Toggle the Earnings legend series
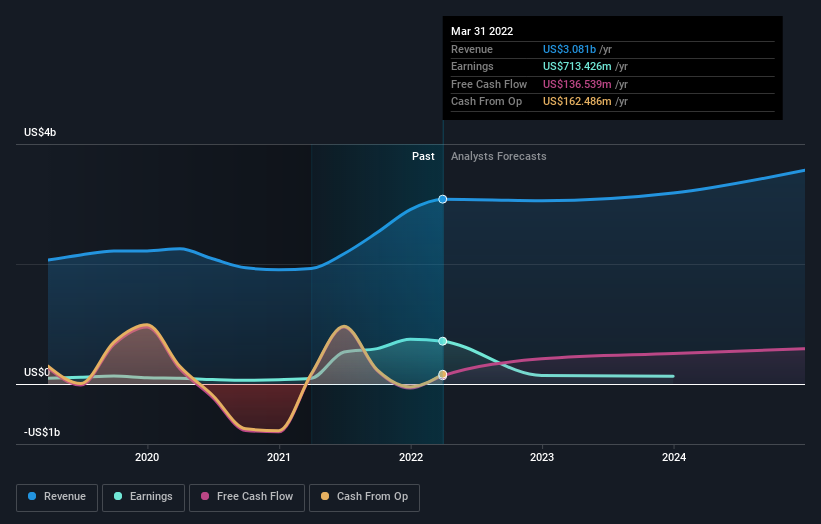The height and width of the screenshot is (524, 821). [143, 497]
